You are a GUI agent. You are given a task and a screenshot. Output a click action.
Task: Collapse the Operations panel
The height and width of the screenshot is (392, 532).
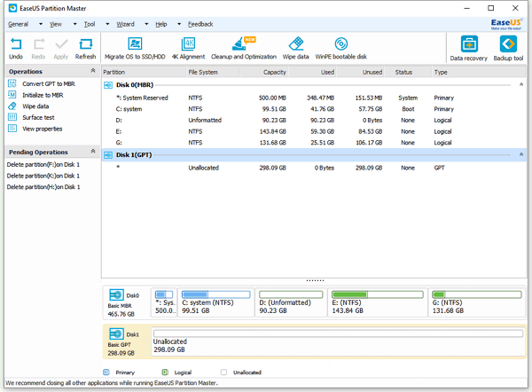point(93,71)
